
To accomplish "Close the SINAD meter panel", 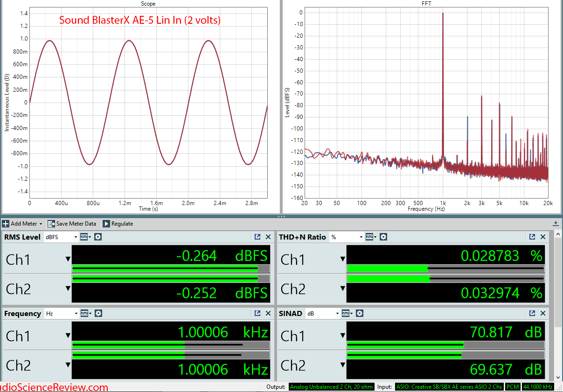I will pos(543,314).
